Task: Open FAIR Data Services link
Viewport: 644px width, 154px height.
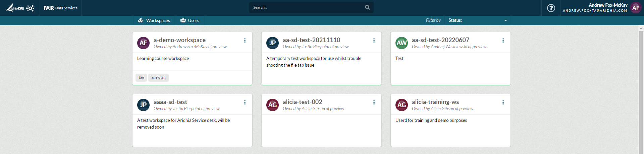Action: pyautogui.click(x=61, y=8)
